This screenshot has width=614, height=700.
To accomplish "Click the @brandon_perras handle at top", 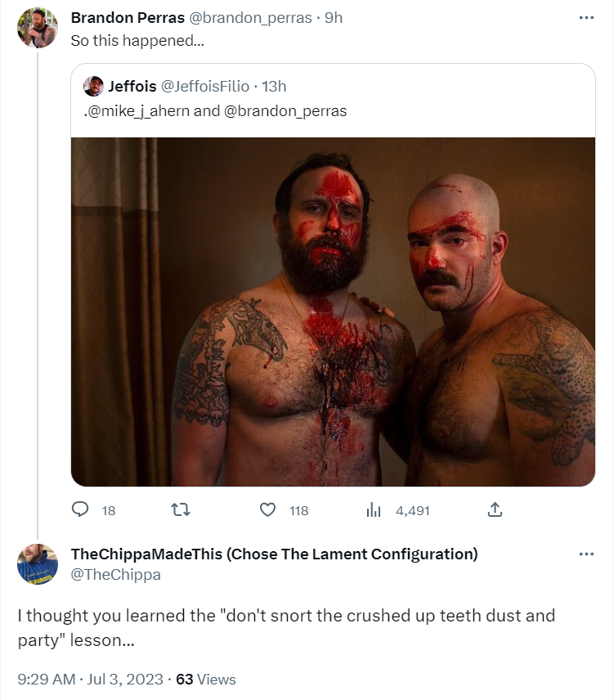I will pyautogui.click(x=250, y=18).
